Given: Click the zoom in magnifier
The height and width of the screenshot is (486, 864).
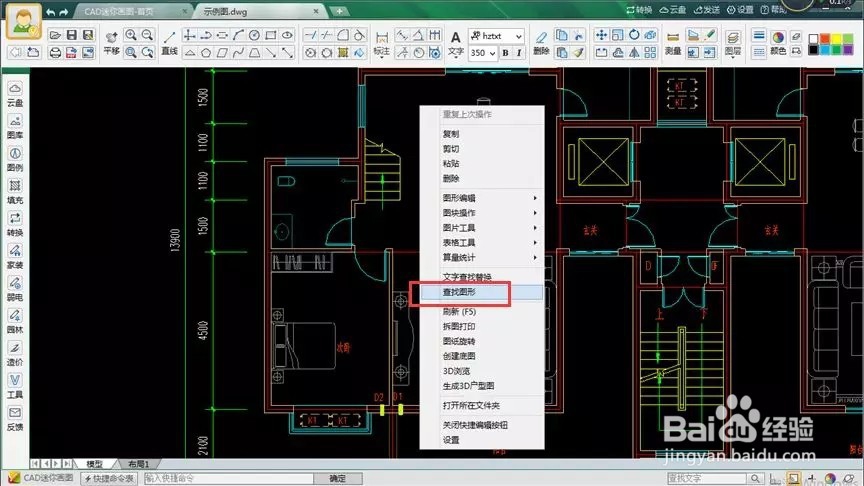Looking at the screenshot, I should 131,35.
